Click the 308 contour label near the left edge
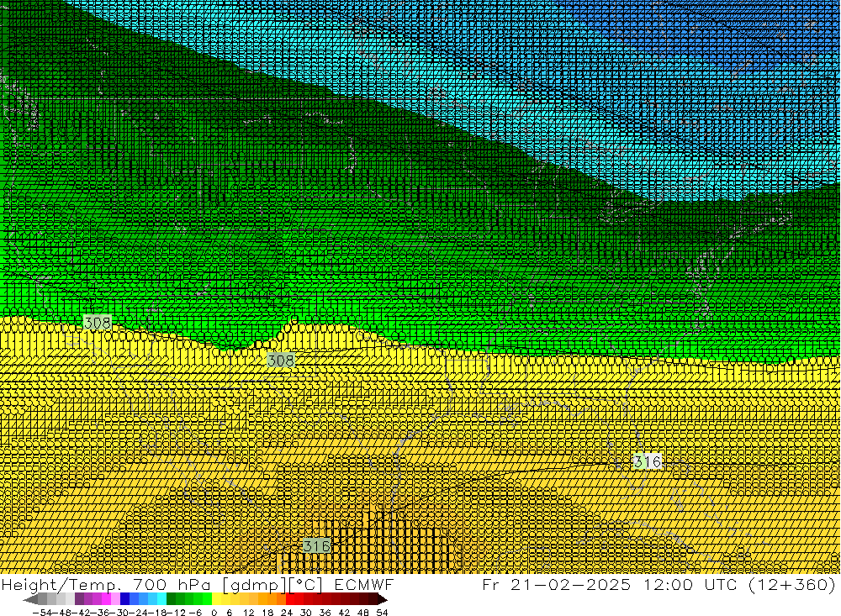 (x=98, y=323)
